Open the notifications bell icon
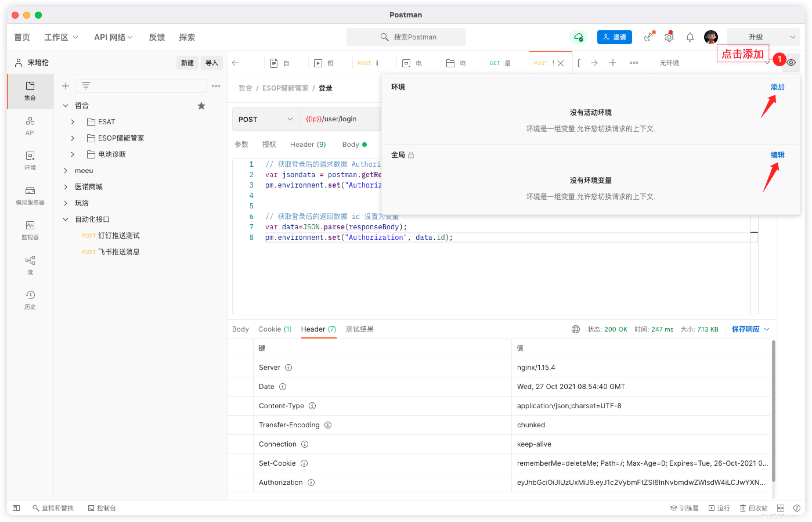 click(690, 37)
